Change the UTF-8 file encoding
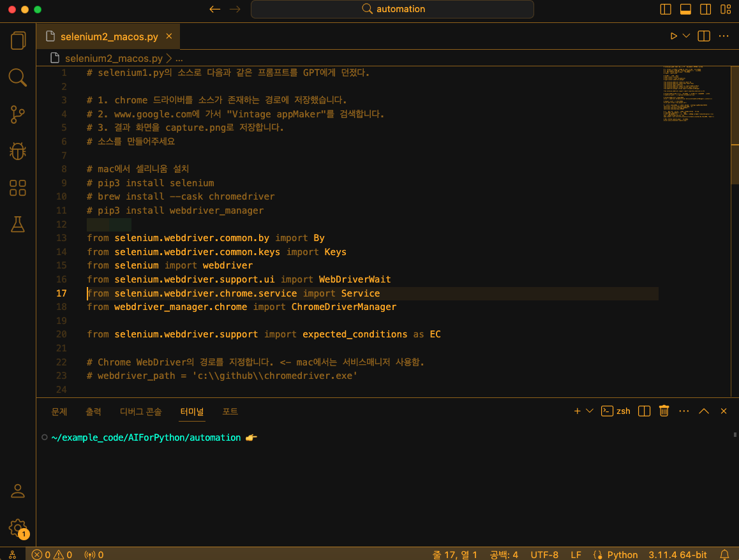Screen dimensions: 739x560 tap(544, 554)
